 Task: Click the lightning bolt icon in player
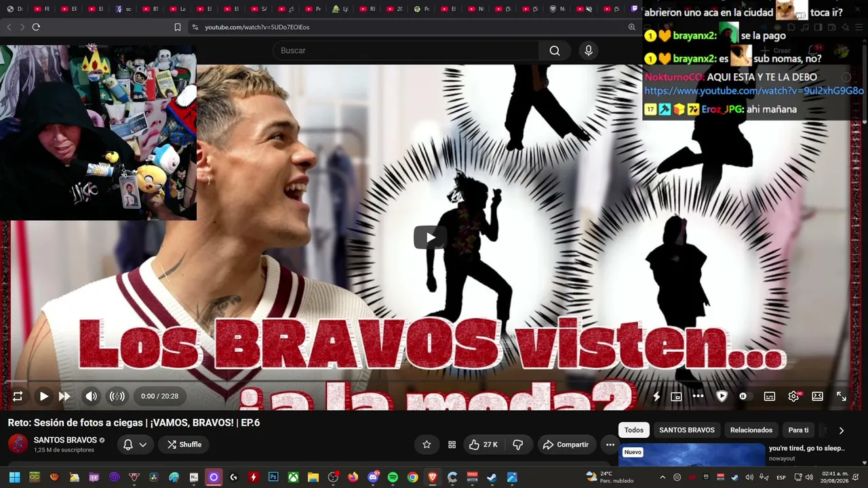656,396
